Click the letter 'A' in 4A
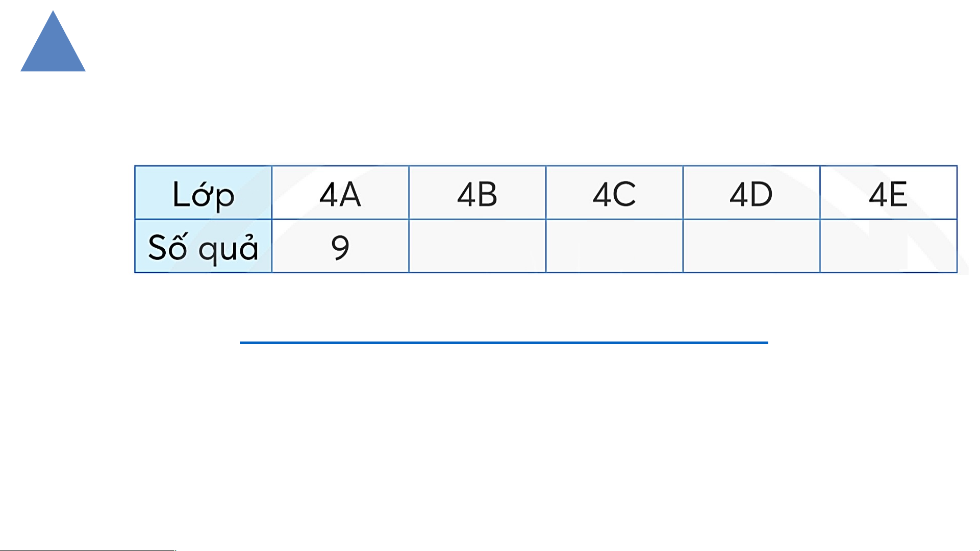 (x=350, y=194)
